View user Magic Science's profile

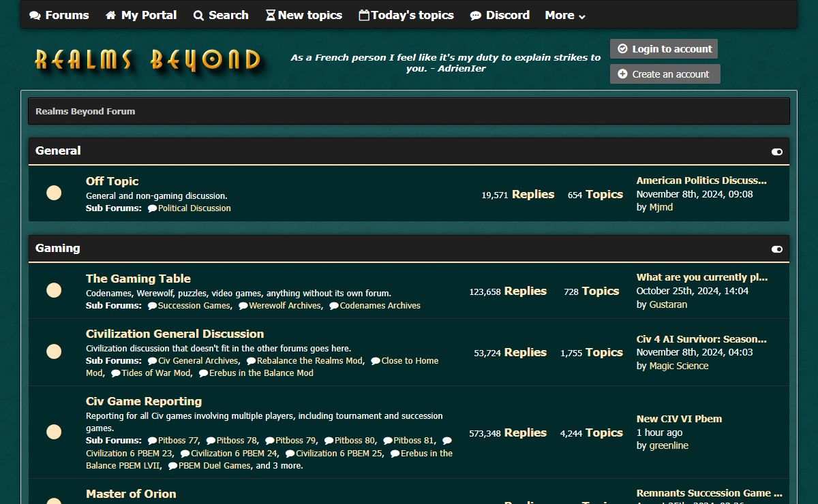coord(678,366)
